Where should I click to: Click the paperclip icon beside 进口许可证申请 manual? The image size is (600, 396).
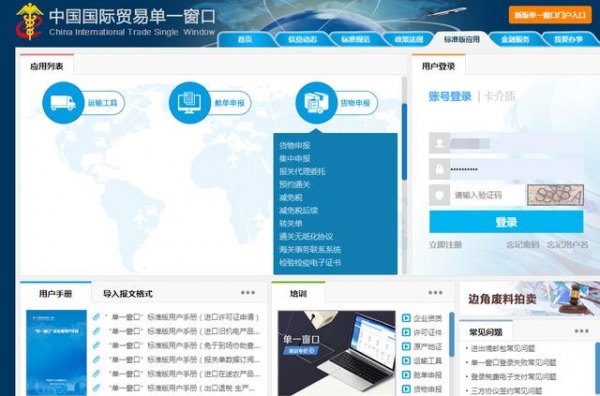pos(96,317)
